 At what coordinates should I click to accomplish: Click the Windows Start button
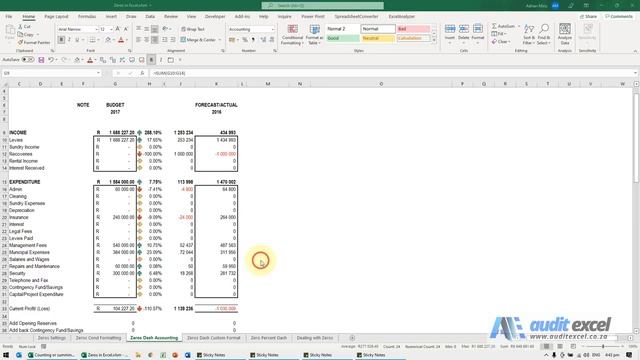6,355
